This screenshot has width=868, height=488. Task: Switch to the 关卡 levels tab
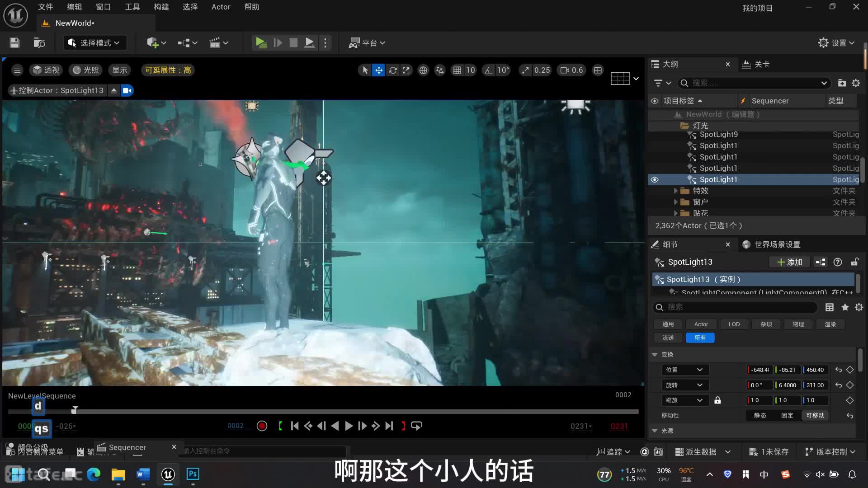click(756, 64)
